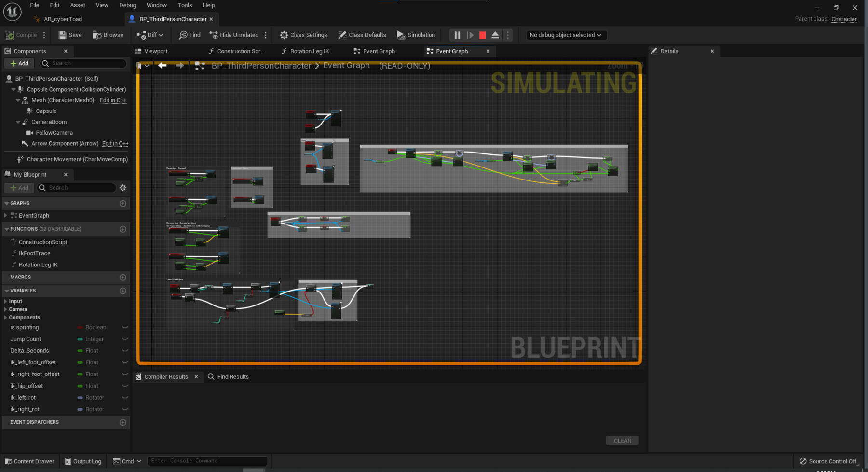Image resolution: width=868 pixels, height=472 pixels.
Task: Open the Debug menu
Action: pyautogui.click(x=127, y=5)
